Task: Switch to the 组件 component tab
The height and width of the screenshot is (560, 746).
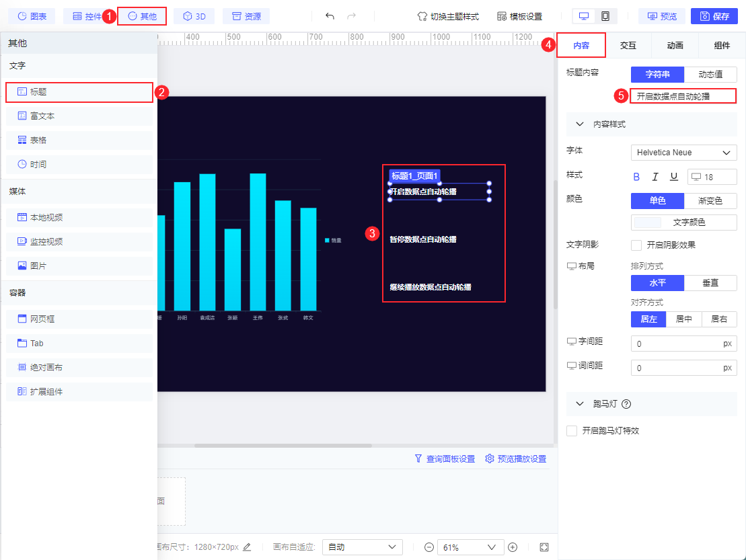Action: tap(722, 45)
